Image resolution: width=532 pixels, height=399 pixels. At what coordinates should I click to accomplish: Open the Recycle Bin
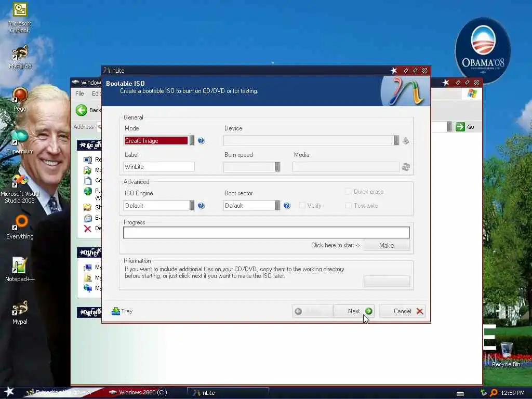coord(506,355)
